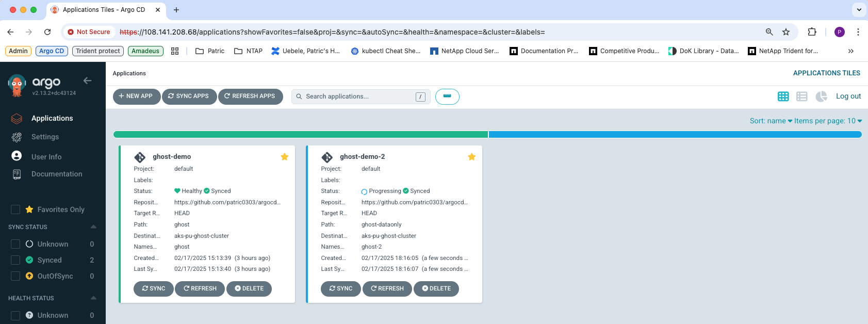Click the blue Progressing segment of status bar
Viewport: 868px width, 324px height.
point(675,134)
